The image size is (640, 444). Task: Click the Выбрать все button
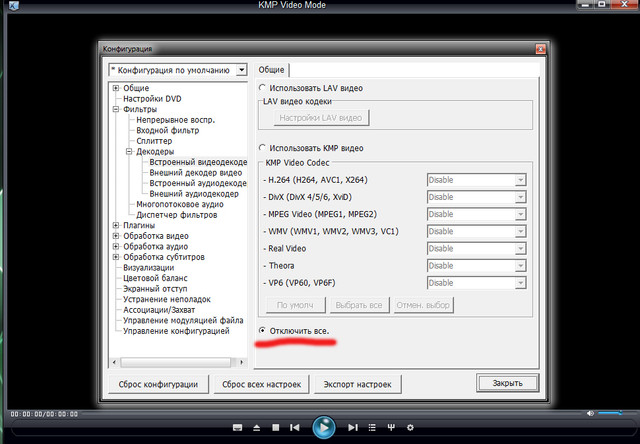pyautogui.click(x=359, y=305)
